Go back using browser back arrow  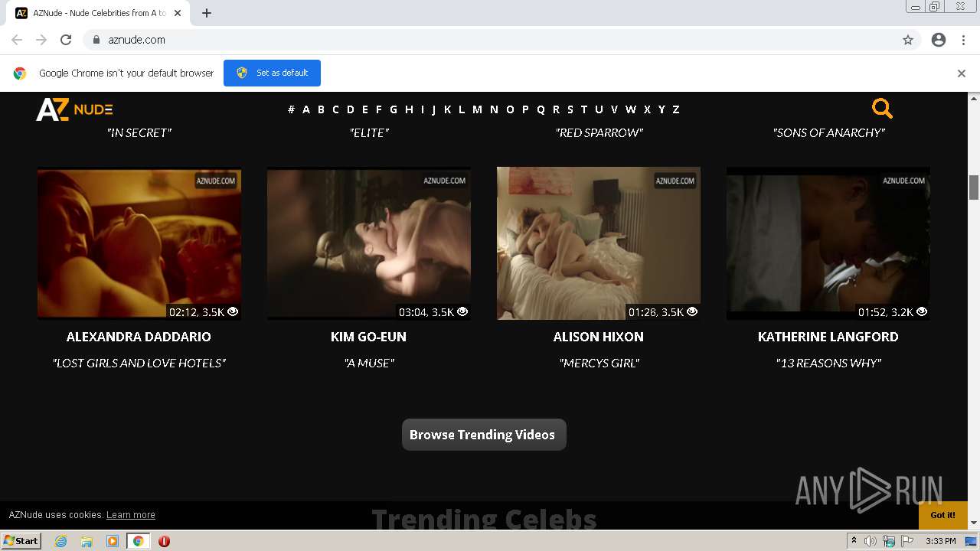[x=17, y=40]
